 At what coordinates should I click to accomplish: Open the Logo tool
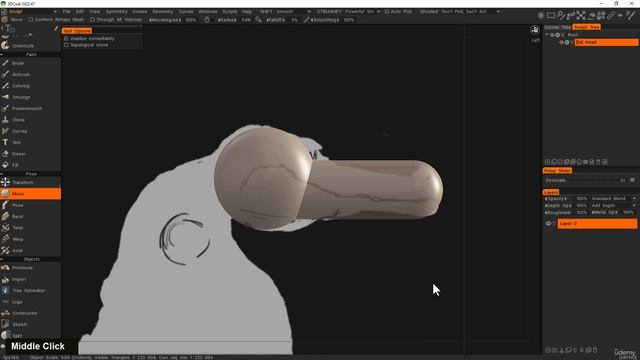[31, 302]
